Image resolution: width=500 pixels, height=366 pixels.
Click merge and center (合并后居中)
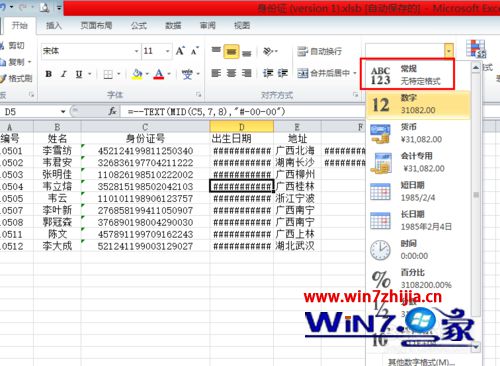(x=323, y=73)
